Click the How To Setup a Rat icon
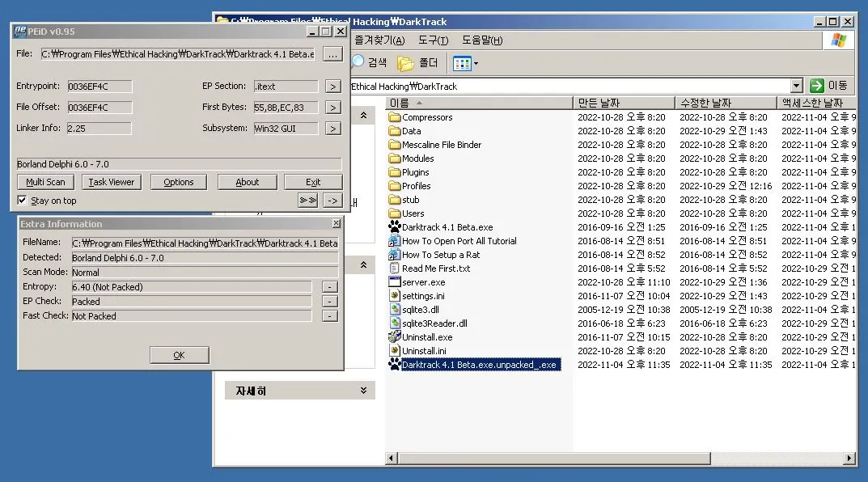Screen dimensions: 868x482 (394, 255)
